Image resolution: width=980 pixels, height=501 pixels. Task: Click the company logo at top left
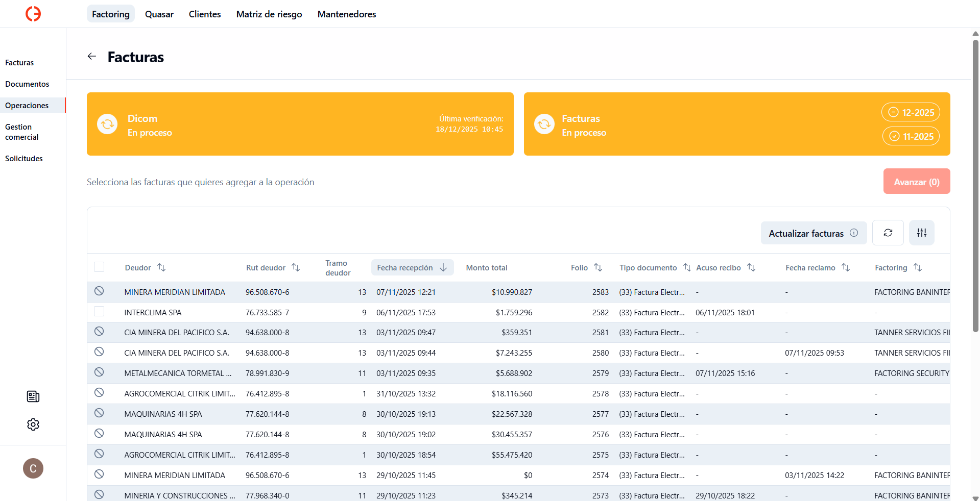33,14
